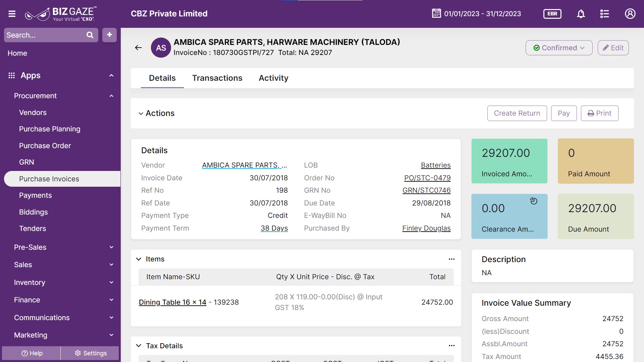Expand the Marketing menu
The height and width of the screenshot is (362, 644).
pos(111,335)
